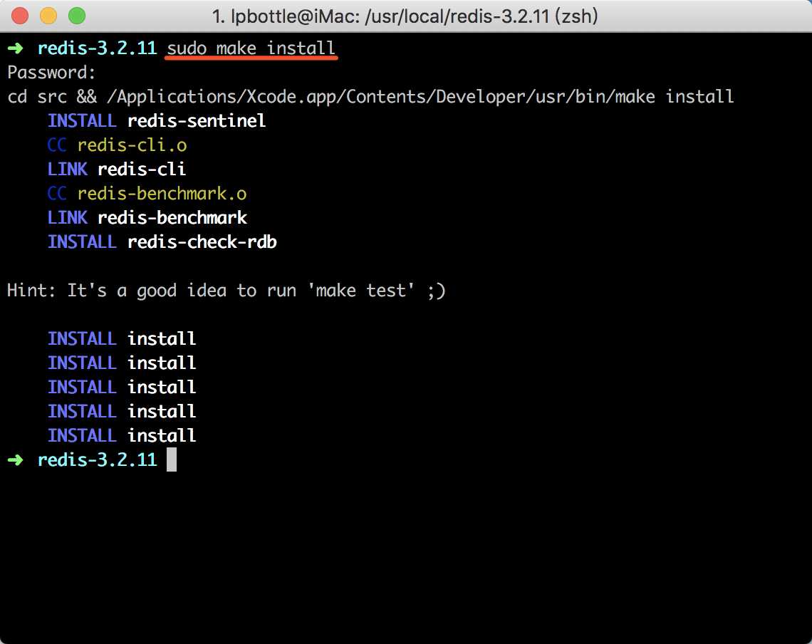The image size is (812, 644).
Task: Click the 'CC redis-cli.o' output line
Action: click(117, 145)
